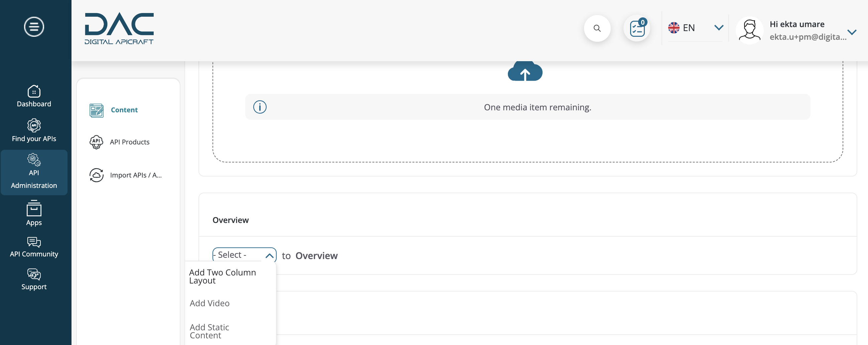Viewport: 868px width, 345px height.
Task: Click the DAC Digital Apicraft logo
Action: (119, 29)
